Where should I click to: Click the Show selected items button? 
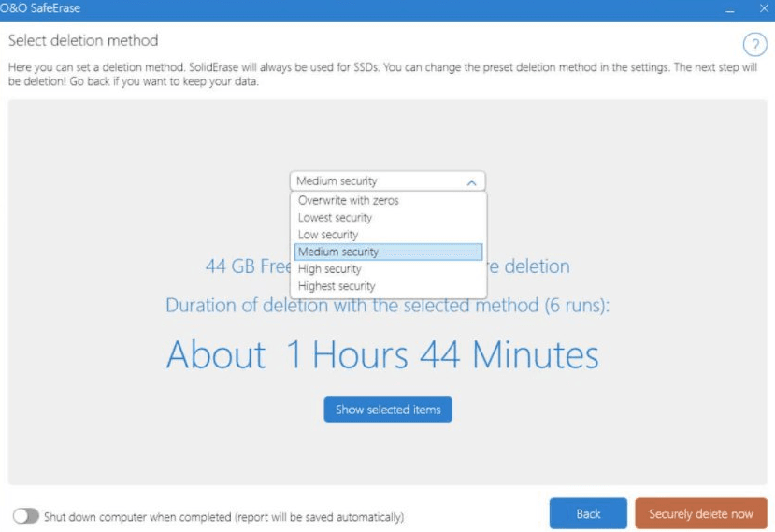pos(388,410)
